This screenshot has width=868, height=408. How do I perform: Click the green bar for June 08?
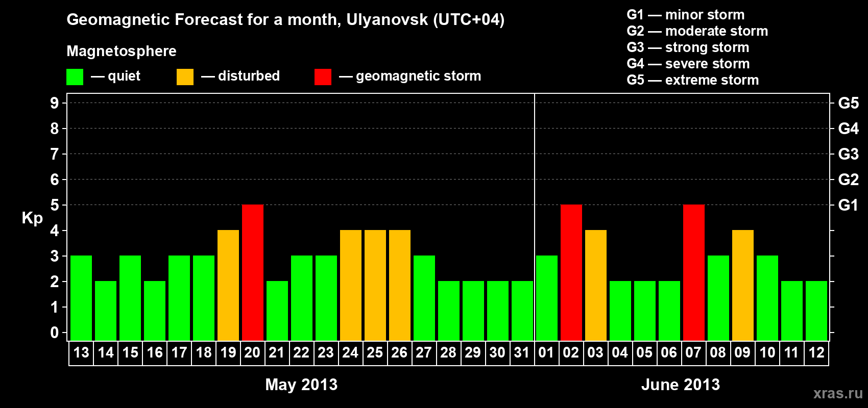pos(718,298)
